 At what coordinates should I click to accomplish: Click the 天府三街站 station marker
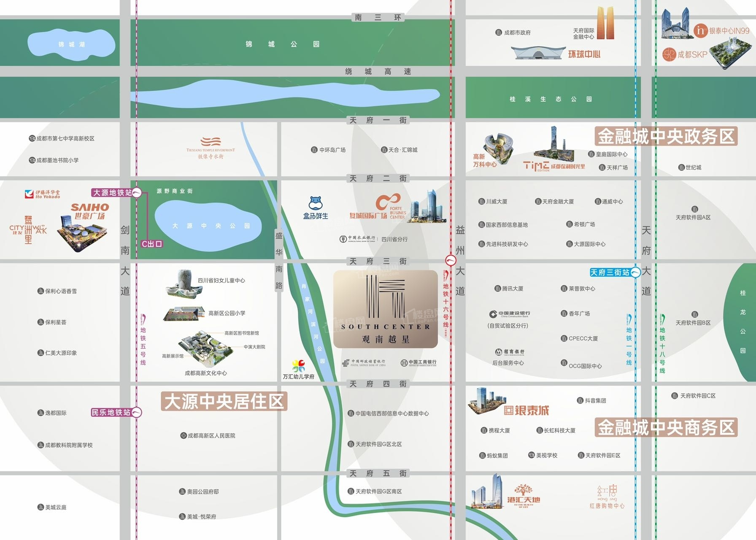coord(615,273)
